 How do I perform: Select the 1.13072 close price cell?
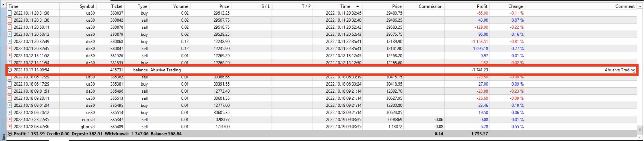pos(395,127)
